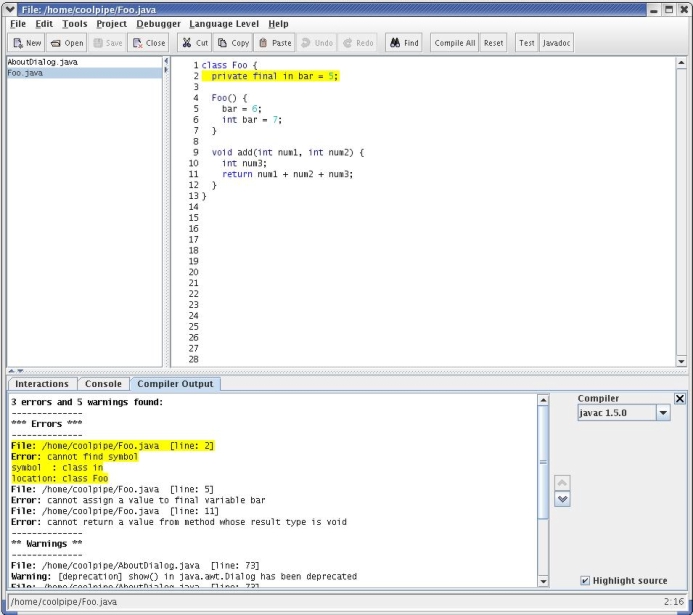Switch to the Interactions tab
The width and height of the screenshot is (693, 615).
click(x=42, y=384)
